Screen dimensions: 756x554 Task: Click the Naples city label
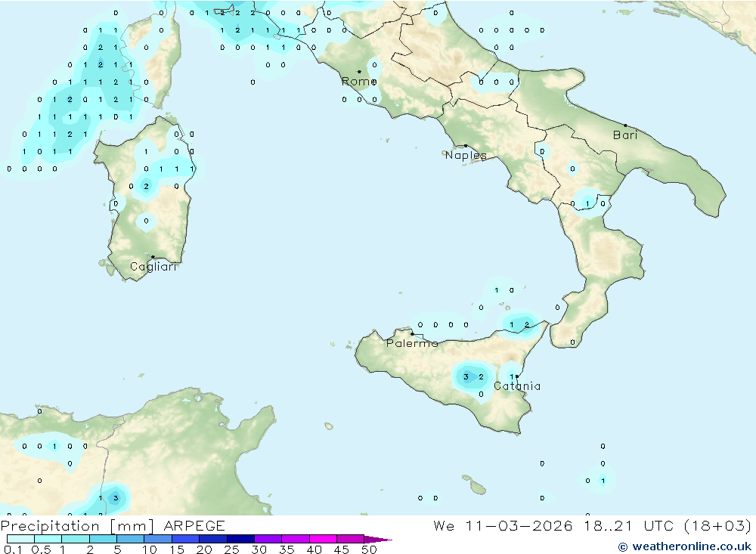[465, 156]
